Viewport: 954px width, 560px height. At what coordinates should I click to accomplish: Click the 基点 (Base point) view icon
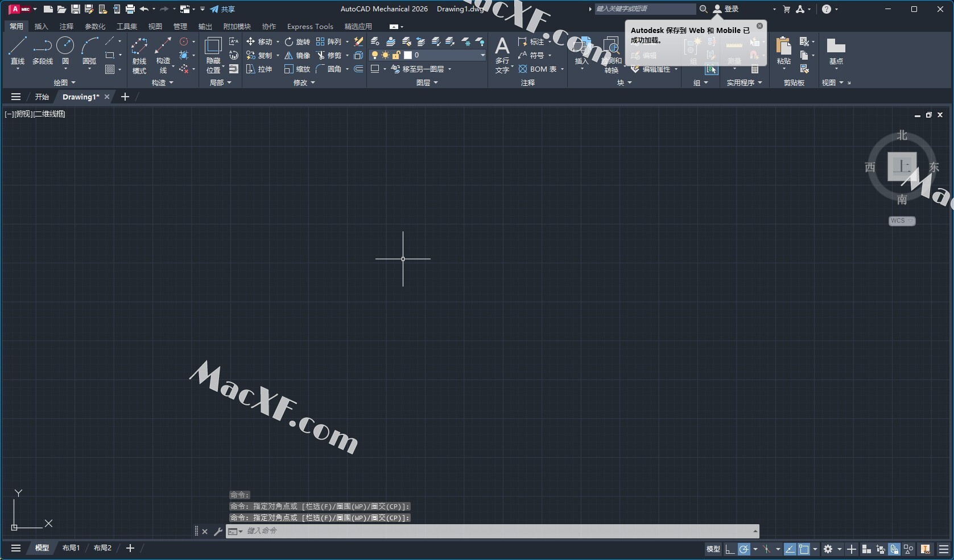[x=836, y=51]
